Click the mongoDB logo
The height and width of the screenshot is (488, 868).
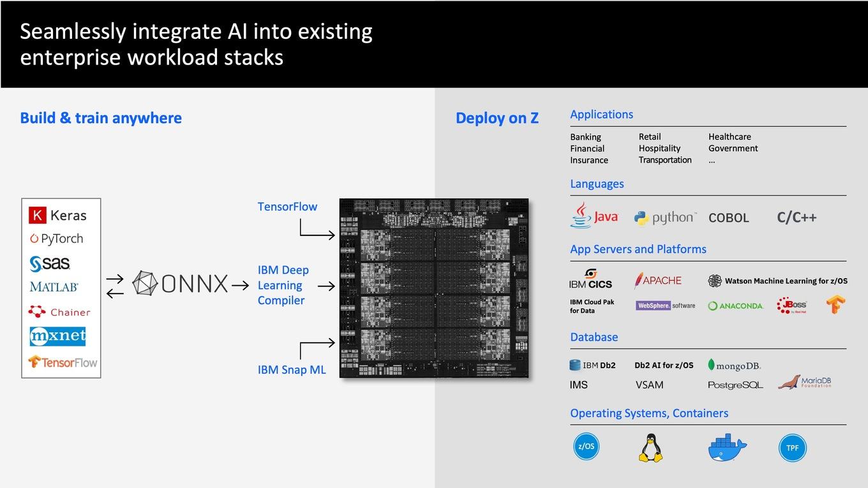click(734, 366)
